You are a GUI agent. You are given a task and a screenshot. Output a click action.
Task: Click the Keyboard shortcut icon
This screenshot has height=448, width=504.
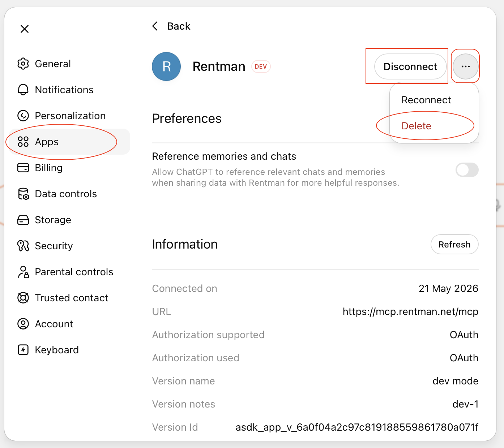[x=23, y=350]
